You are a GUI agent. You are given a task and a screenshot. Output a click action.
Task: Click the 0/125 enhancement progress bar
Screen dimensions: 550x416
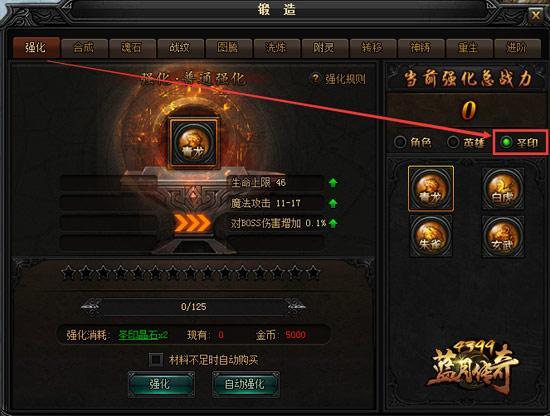click(x=193, y=307)
